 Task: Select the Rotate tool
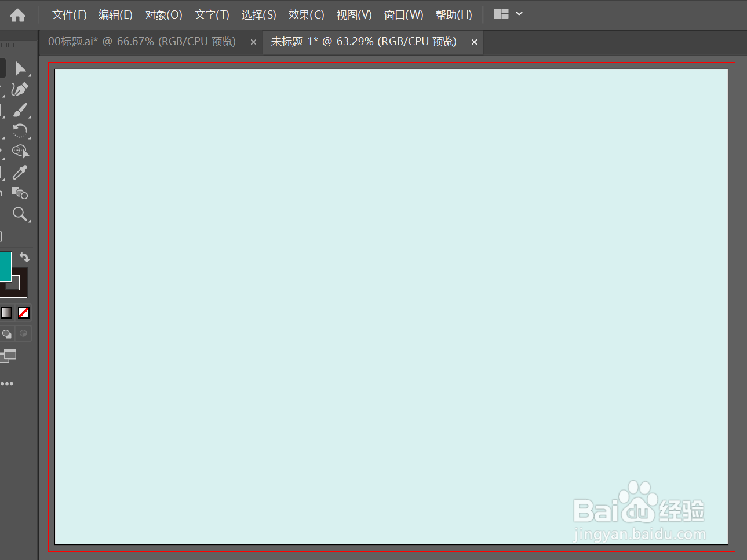point(20,131)
